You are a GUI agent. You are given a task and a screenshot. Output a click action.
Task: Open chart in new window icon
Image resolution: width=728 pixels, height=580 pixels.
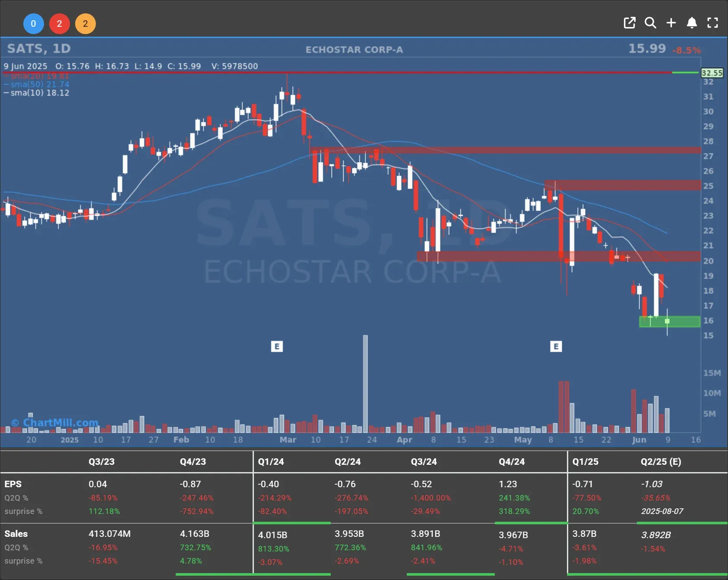630,23
